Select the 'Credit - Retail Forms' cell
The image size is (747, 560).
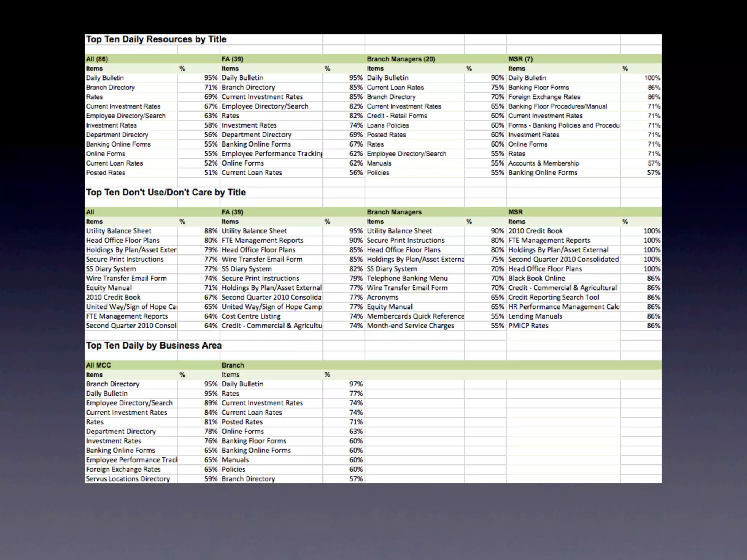point(397,116)
